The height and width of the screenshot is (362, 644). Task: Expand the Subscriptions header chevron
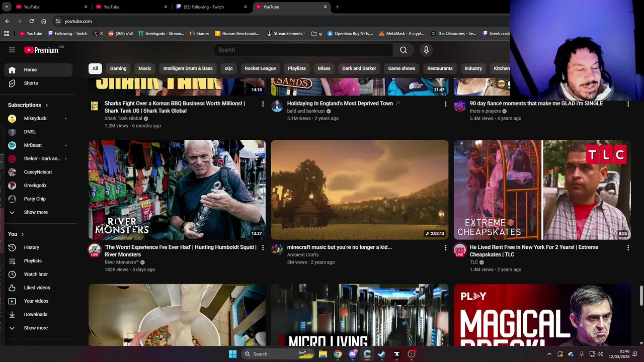[x=47, y=105]
